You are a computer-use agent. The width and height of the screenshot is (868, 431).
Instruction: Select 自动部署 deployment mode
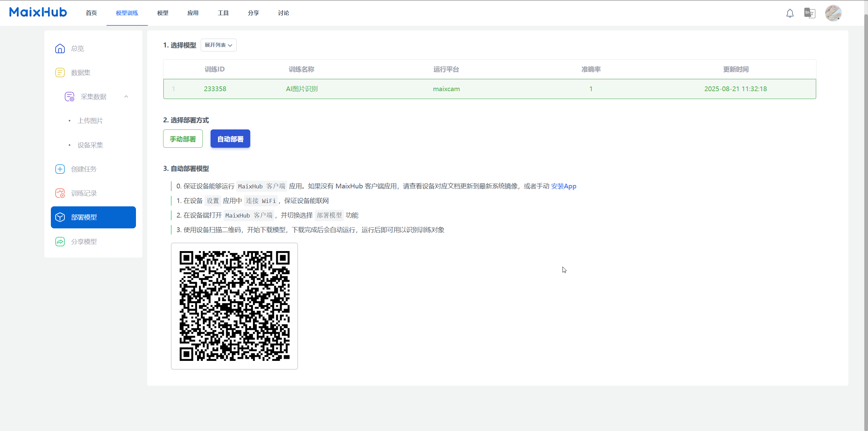230,139
